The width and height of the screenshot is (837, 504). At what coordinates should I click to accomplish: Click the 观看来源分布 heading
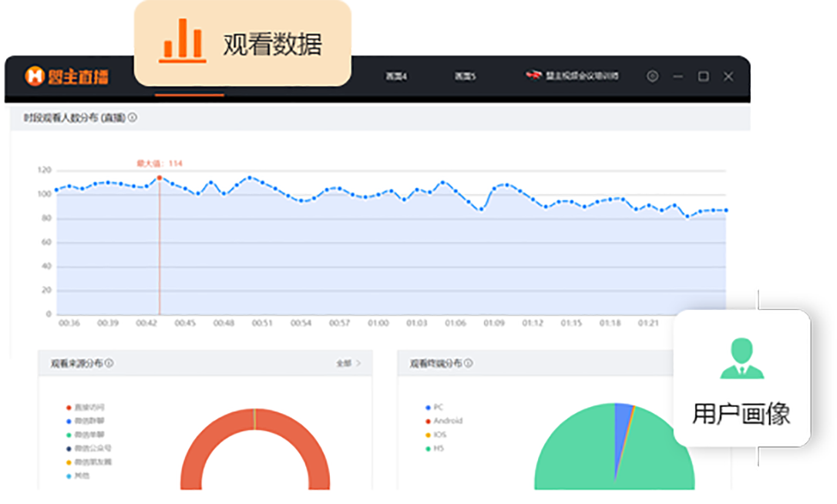click(x=76, y=363)
